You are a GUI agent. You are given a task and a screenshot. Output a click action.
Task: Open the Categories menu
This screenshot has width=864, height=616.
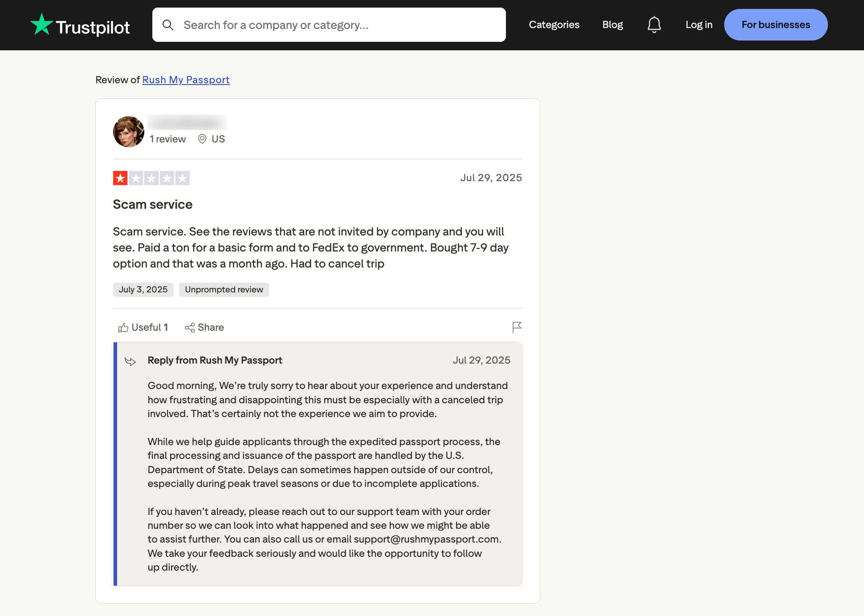[554, 25]
